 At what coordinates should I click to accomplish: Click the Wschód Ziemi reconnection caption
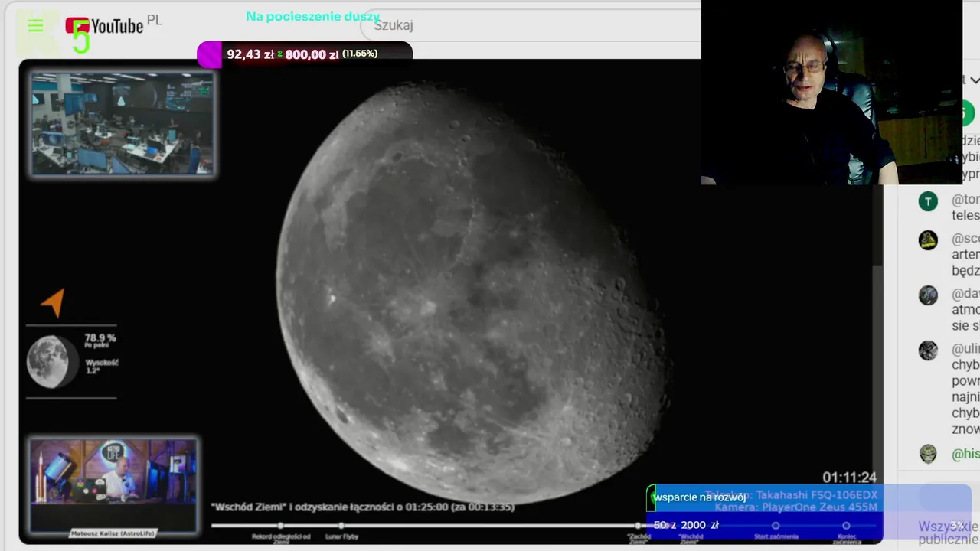363,507
